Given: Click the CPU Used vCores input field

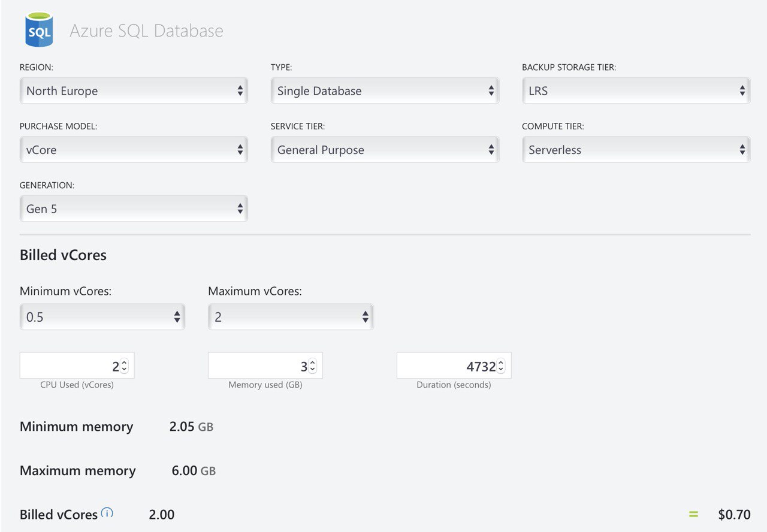Looking at the screenshot, I should click(77, 365).
